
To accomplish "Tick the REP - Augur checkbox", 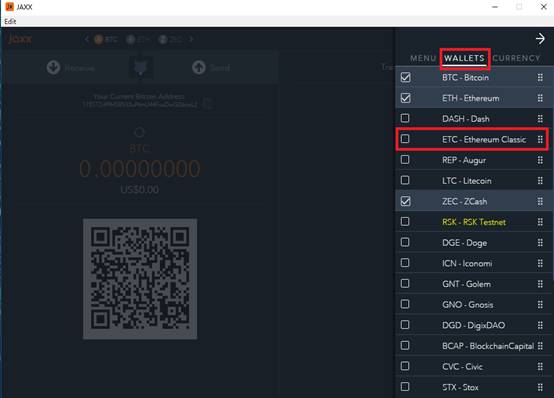I will 405,159.
